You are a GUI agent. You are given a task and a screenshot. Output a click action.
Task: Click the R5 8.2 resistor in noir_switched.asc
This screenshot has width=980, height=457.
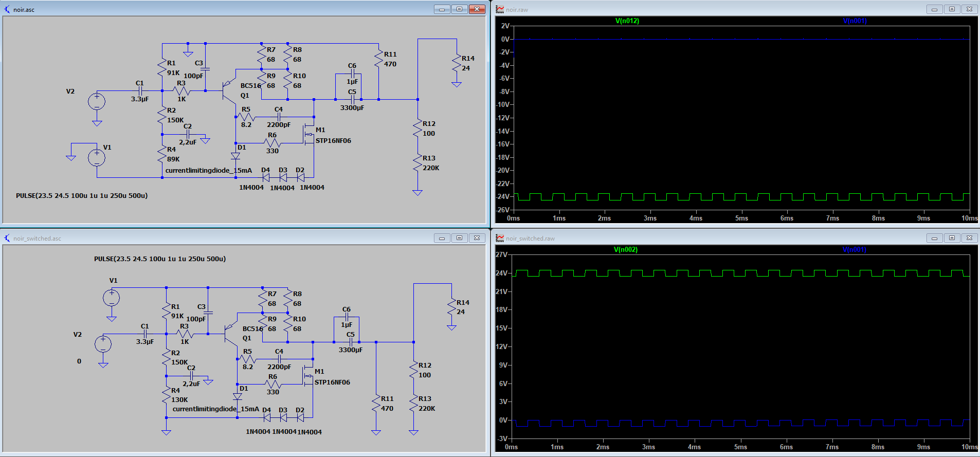(x=247, y=359)
